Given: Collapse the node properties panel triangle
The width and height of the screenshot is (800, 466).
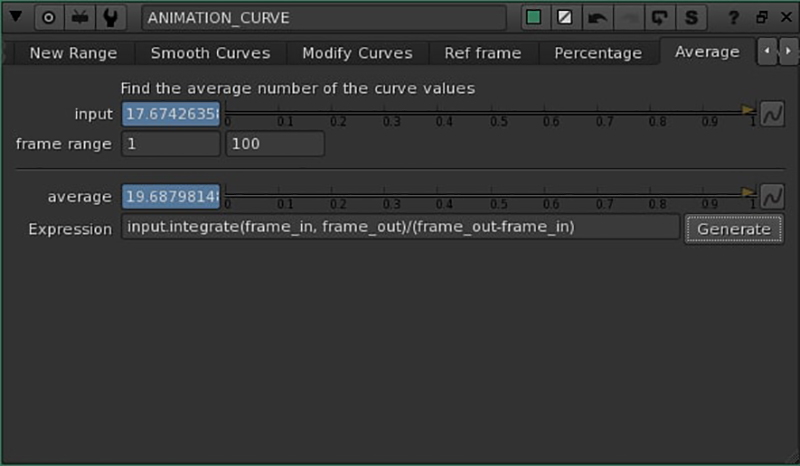Looking at the screenshot, I should coord(15,17).
